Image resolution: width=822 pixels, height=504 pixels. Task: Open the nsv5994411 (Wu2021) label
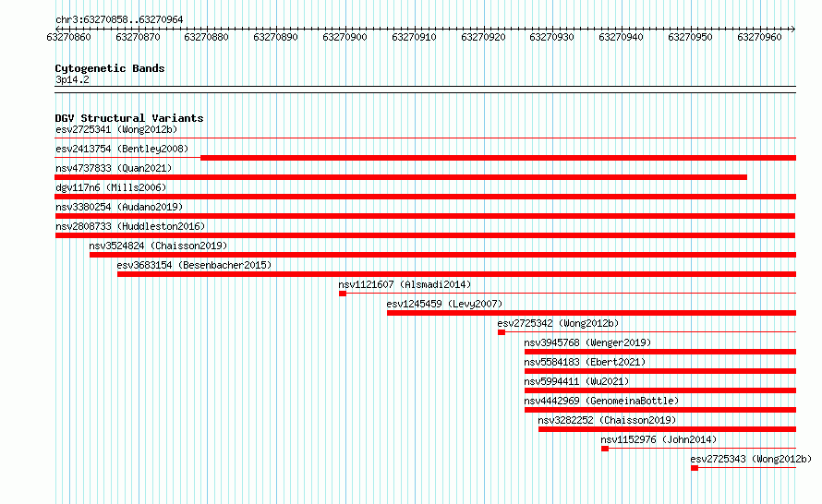tap(576, 381)
